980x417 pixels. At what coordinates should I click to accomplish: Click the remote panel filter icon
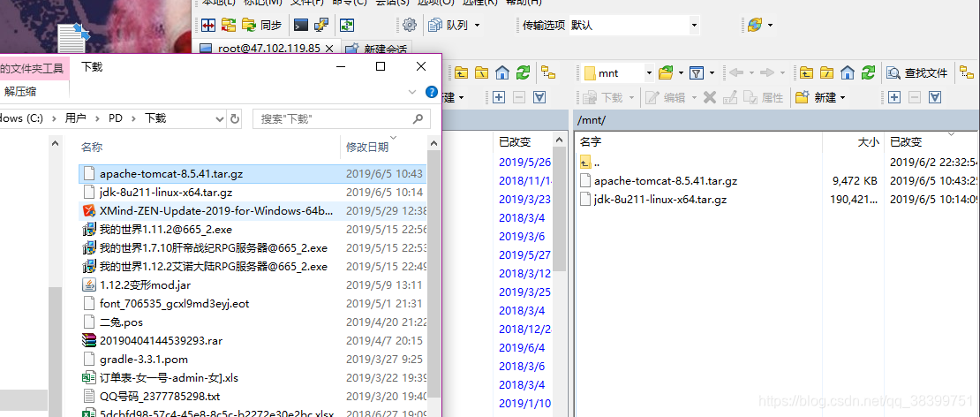[x=697, y=73]
